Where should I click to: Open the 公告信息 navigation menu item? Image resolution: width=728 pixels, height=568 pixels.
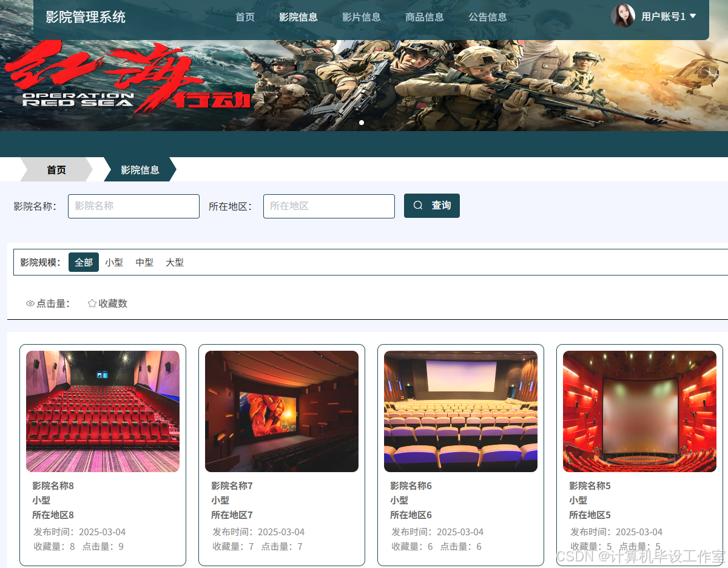488,17
